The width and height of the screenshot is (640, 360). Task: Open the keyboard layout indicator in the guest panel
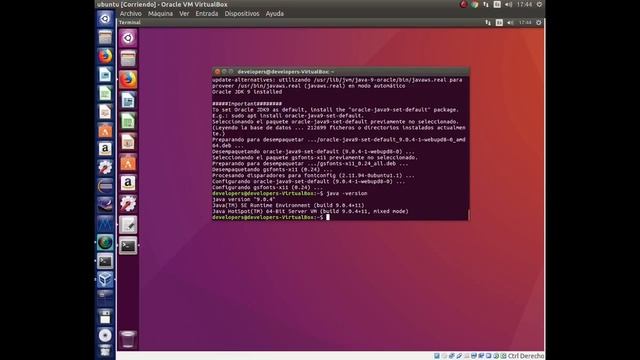click(x=499, y=22)
